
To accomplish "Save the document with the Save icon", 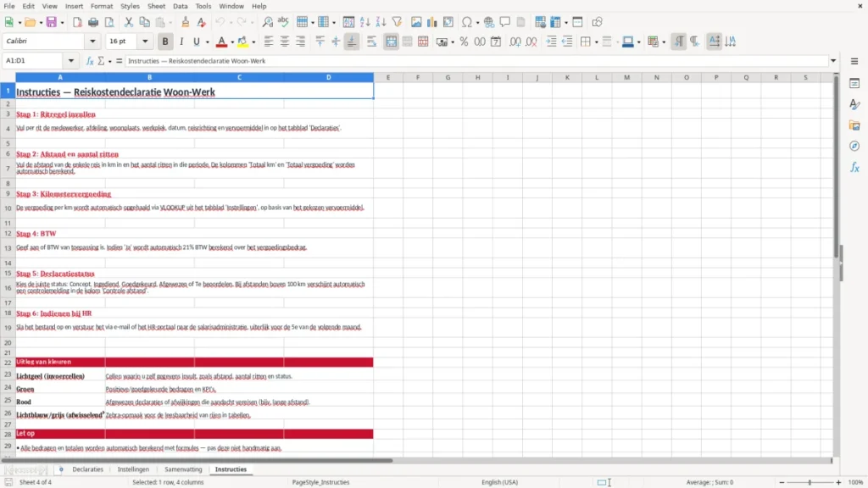I will 52,22.
